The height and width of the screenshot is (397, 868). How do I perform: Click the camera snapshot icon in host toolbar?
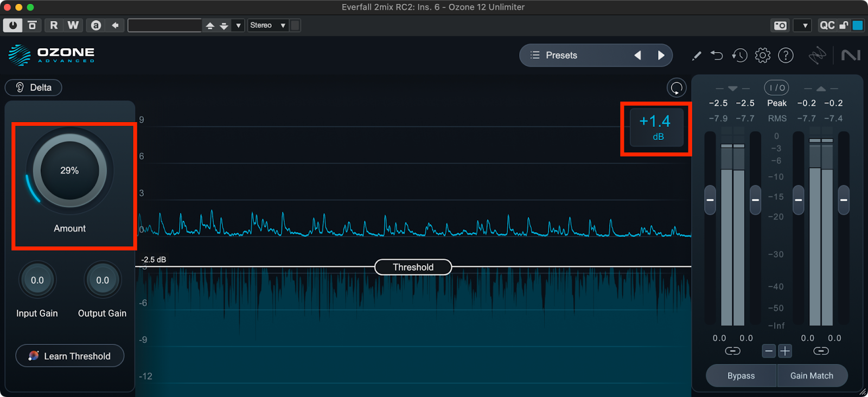click(x=780, y=25)
